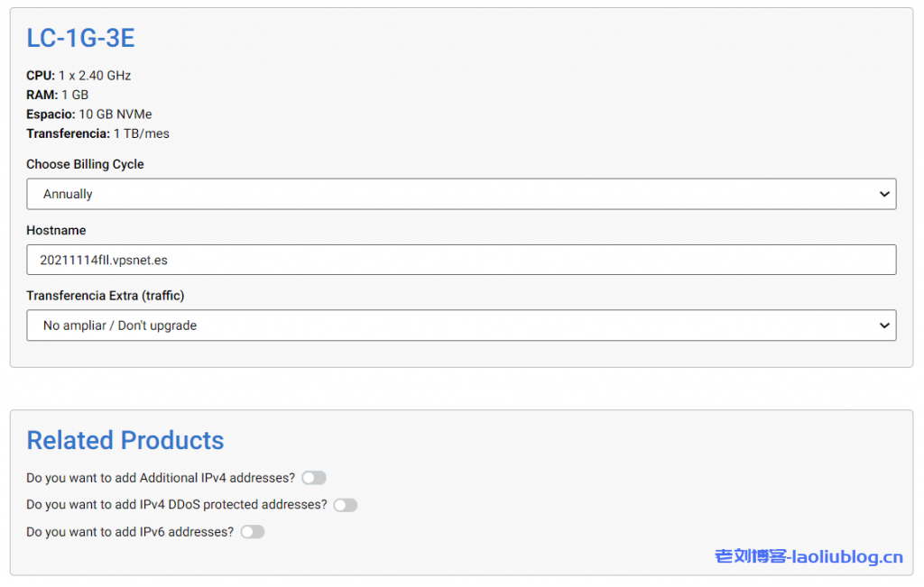924x587 pixels.
Task: Click the Related Products heading
Action: (125, 440)
